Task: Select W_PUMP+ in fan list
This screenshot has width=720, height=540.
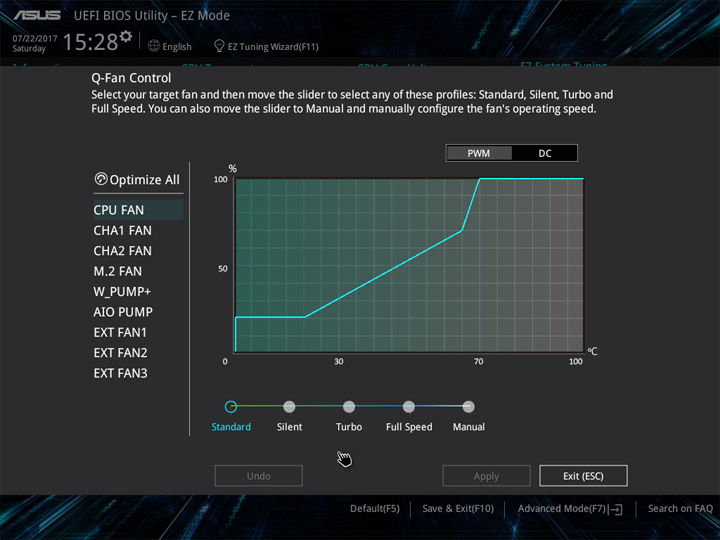Action: coord(122,292)
